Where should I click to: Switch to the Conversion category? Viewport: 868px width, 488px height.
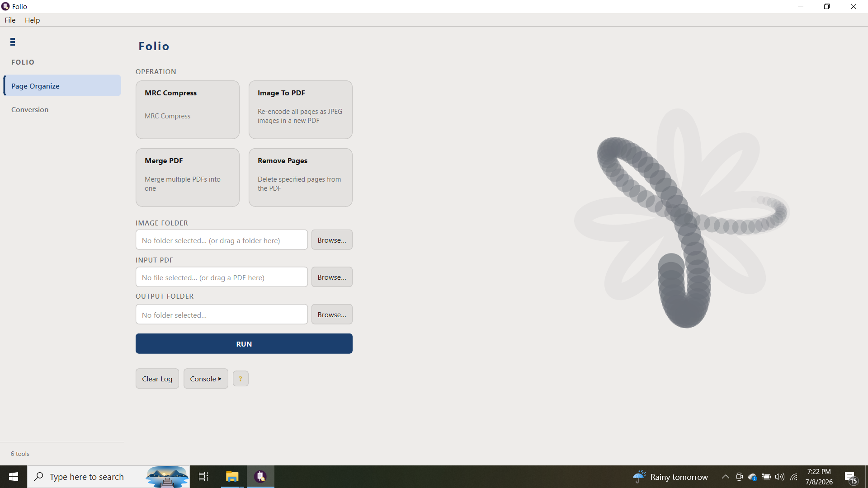click(62, 109)
